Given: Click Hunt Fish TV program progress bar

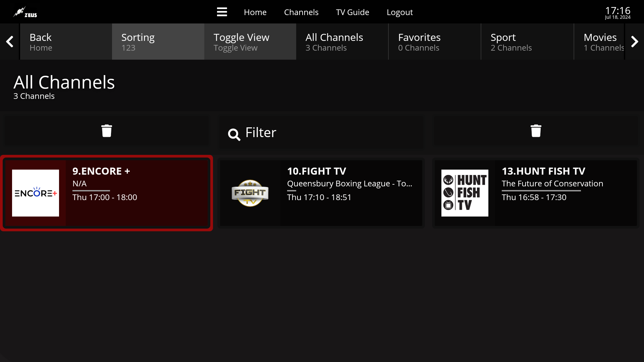Looking at the screenshot, I should coord(541,191).
